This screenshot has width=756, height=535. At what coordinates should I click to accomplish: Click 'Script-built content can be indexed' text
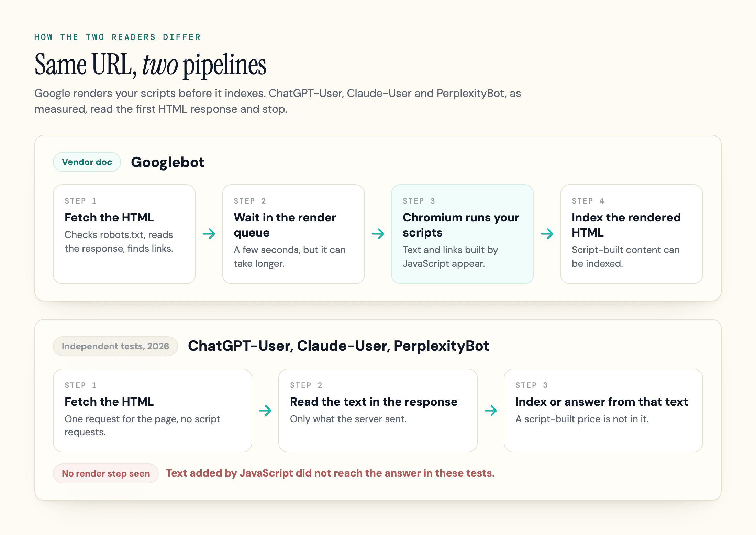tap(626, 256)
